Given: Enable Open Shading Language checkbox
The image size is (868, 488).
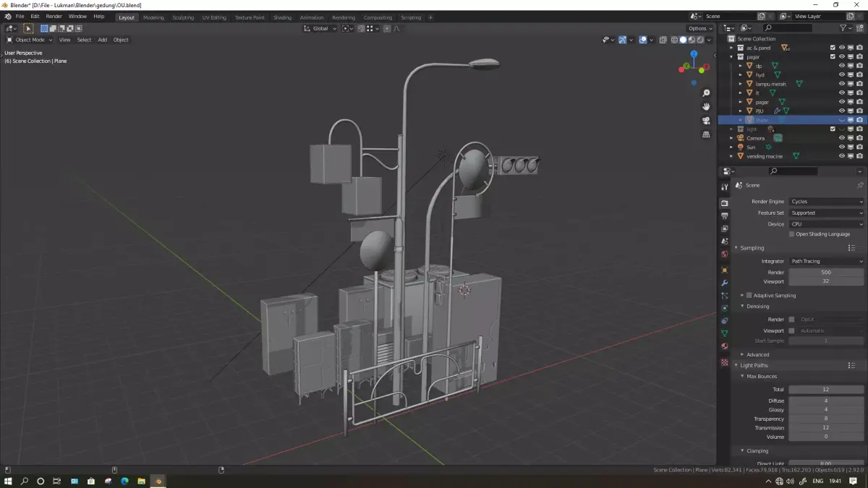Looking at the screenshot, I should click(x=792, y=234).
